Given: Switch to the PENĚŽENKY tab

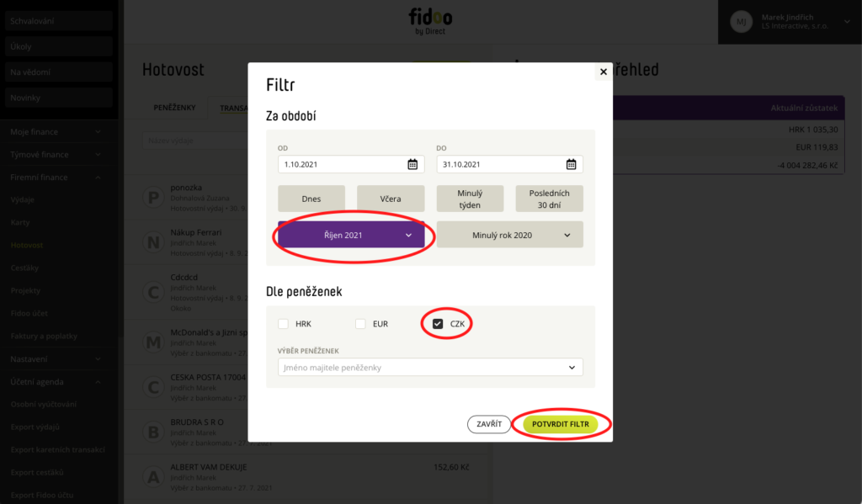Looking at the screenshot, I should click(174, 108).
